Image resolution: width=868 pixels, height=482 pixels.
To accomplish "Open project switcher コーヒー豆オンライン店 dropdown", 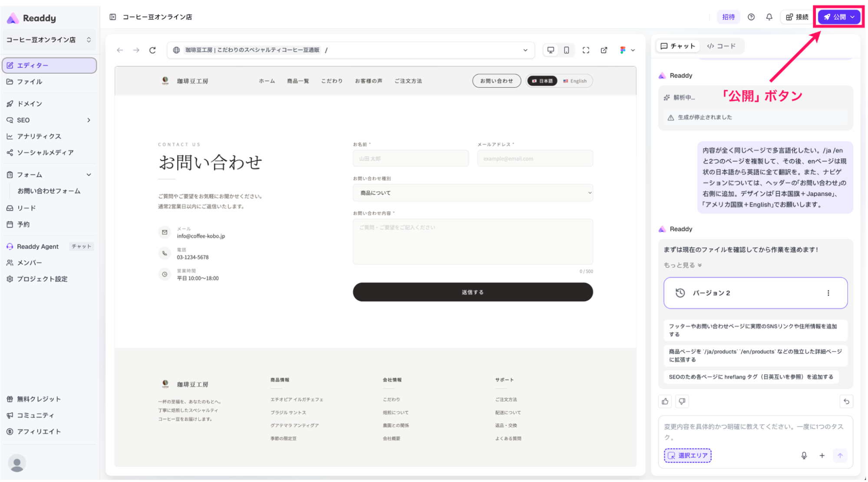I will (x=49, y=40).
